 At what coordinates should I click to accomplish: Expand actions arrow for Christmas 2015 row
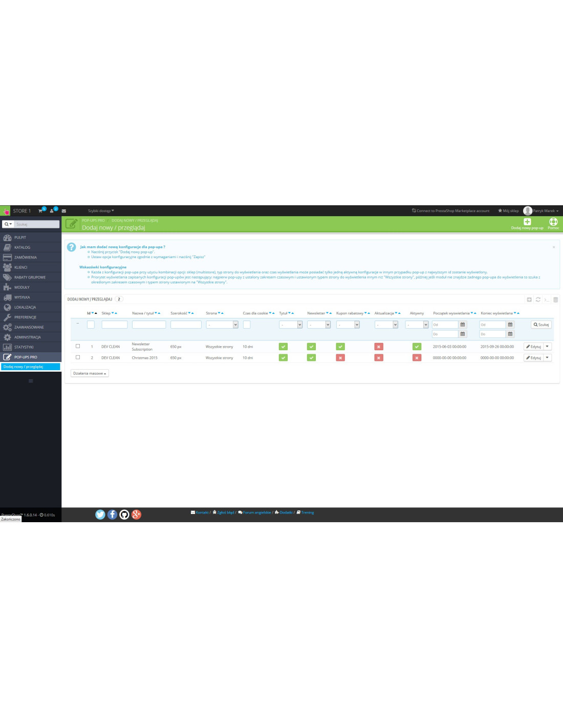548,358
